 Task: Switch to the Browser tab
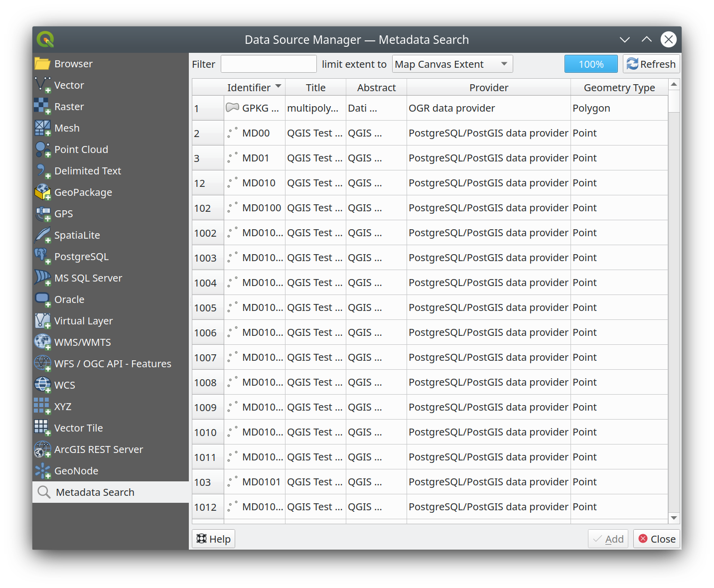click(73, 63)
